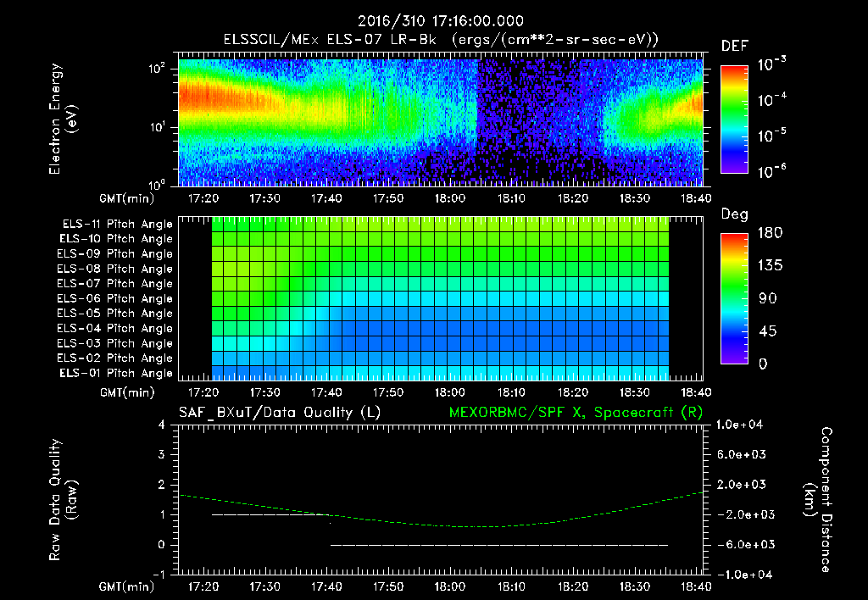
Task: Click the ELS-05 Pitch Angle label
Action: pos(115,314)
